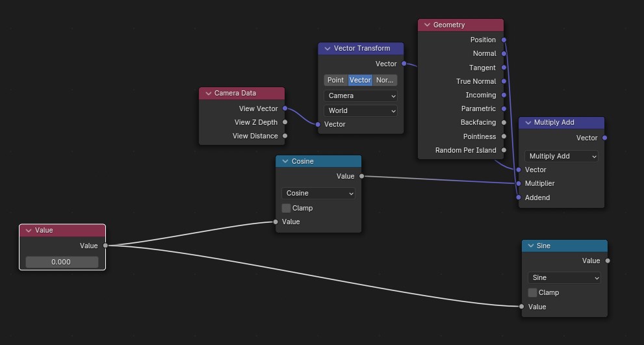644x345 pixels.
Task: Open the Sine function dropdown
Action: [x=564, y=277]
